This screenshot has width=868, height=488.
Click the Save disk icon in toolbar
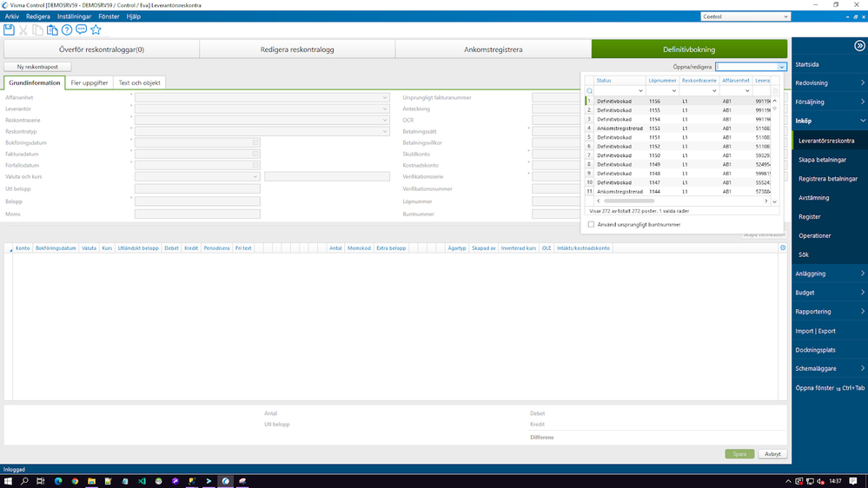coord(9,30)
